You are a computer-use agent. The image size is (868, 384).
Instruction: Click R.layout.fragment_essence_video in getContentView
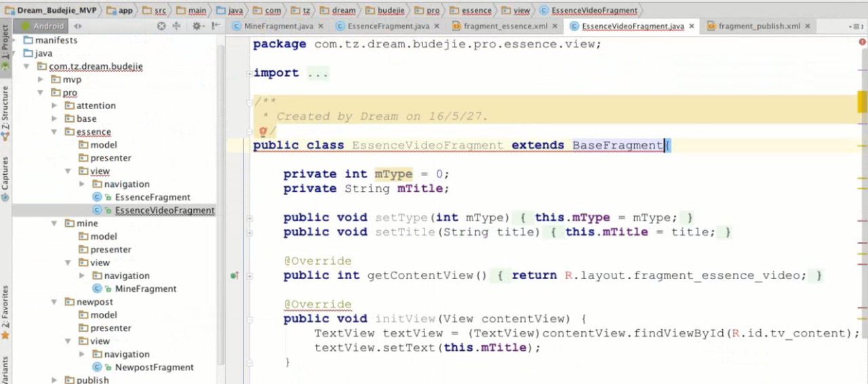click(686, 276)
